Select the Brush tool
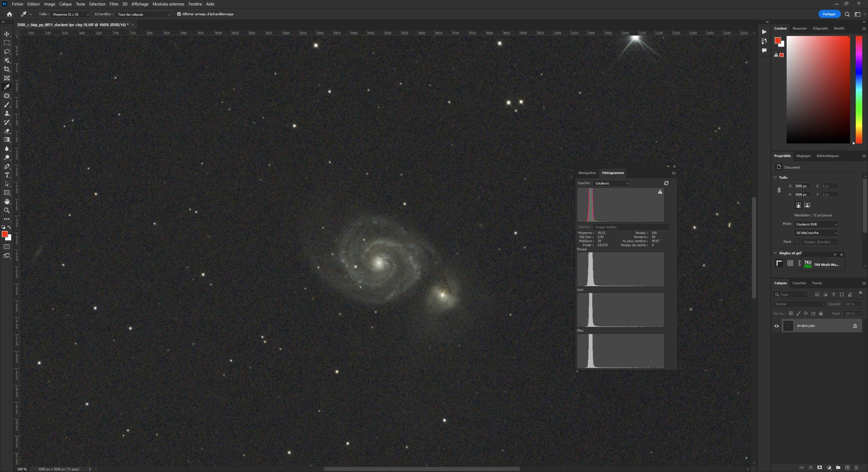The height and width of the screenshot is (472, 868). tap(7, 105)
